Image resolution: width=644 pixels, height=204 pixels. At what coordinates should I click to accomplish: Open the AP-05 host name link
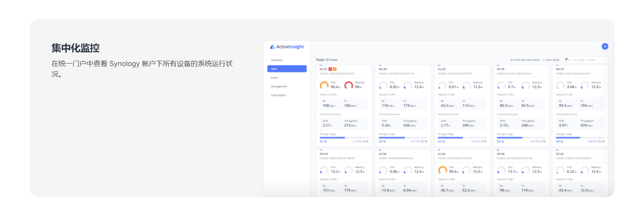click(500, 69)
